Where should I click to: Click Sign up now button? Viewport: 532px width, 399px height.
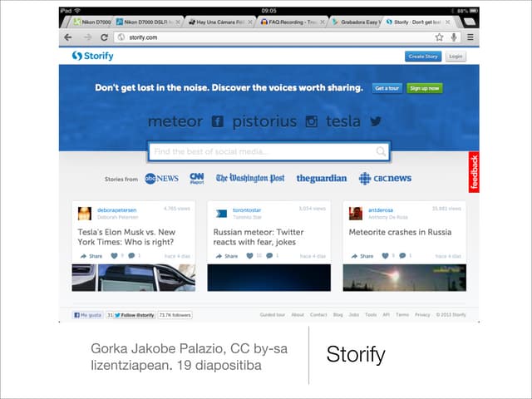point(425,88)
